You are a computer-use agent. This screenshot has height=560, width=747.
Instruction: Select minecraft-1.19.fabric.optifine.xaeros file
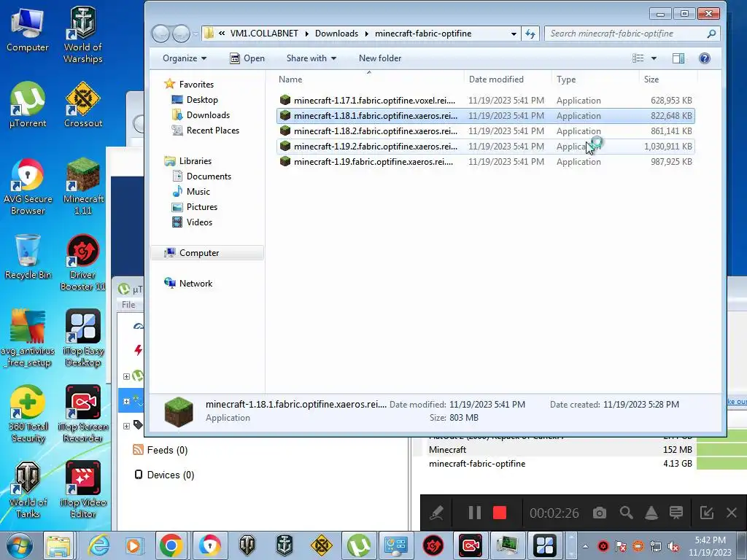coord(485,161)
